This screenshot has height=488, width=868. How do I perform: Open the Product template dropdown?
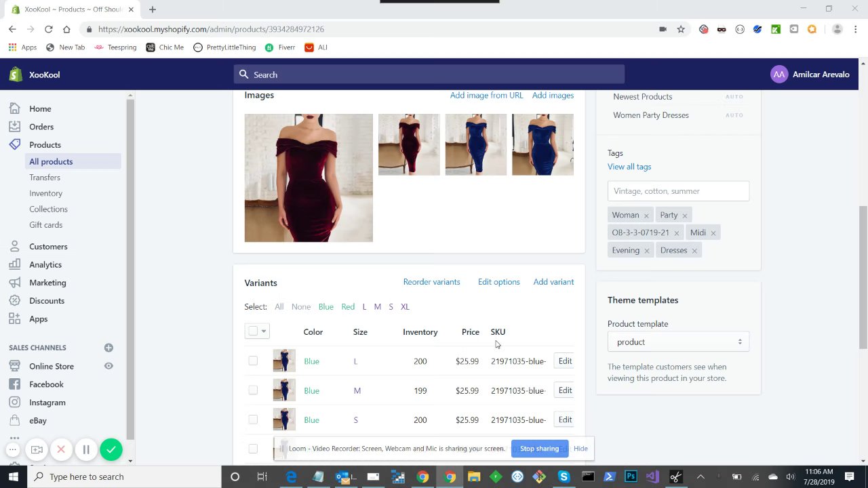pos(678,342)
